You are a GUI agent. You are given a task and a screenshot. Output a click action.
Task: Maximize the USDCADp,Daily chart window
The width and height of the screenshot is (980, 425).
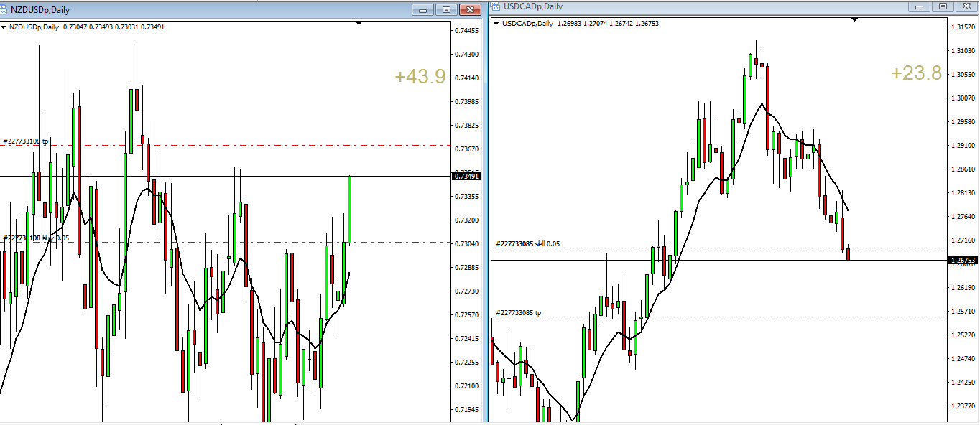[943, 6]
